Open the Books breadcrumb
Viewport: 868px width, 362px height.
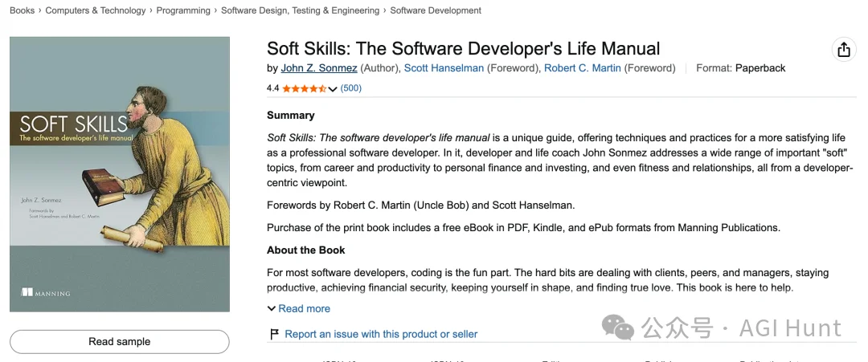point(23,10)
